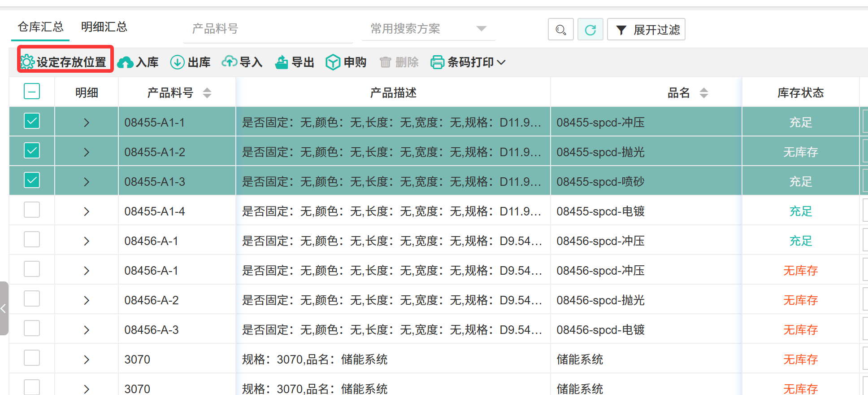The width and height of the screenshot is (868, 395).
Task: Toggle the select-all header checkbox
Action: [32, 92]
